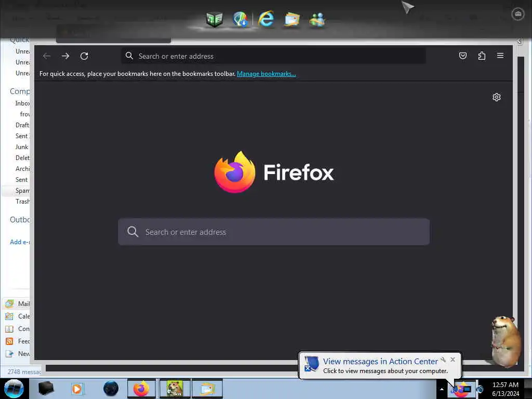Select Archive folder in mail window
Screen dimensions: 532x399
22,169
